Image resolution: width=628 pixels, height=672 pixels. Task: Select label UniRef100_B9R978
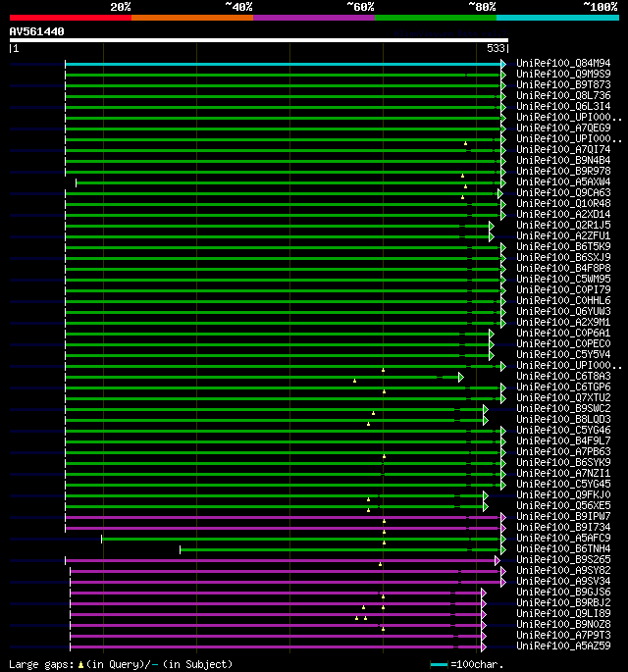pos(563,171)
